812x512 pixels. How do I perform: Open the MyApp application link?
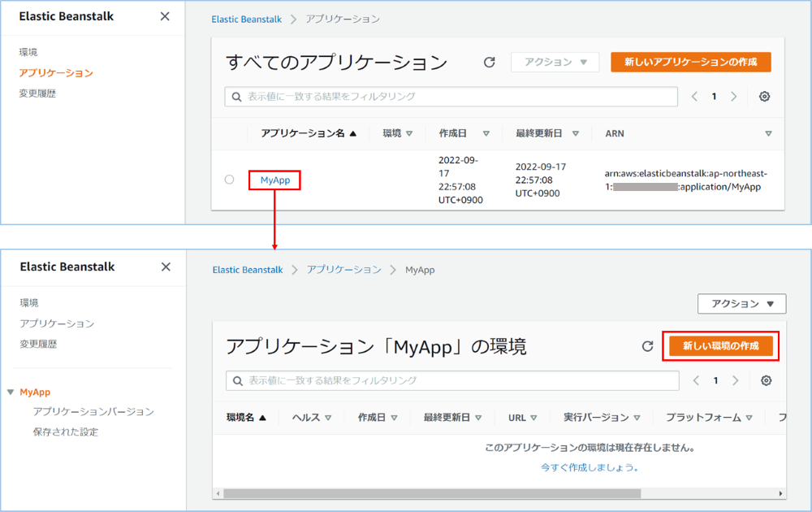pyautogui.click(x=275, y=180)
